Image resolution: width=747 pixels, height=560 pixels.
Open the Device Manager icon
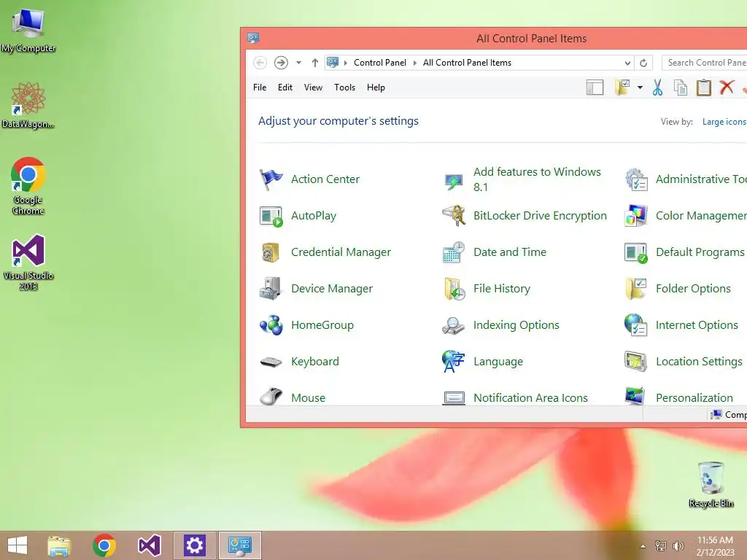click(x=270, y=289)
